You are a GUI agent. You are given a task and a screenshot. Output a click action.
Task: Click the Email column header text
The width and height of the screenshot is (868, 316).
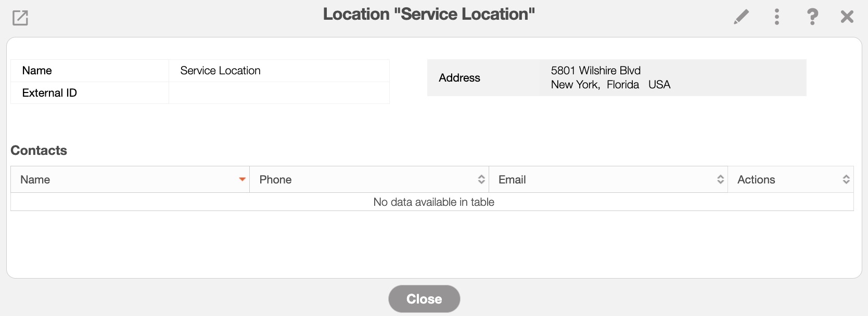[x=512, y=180]
